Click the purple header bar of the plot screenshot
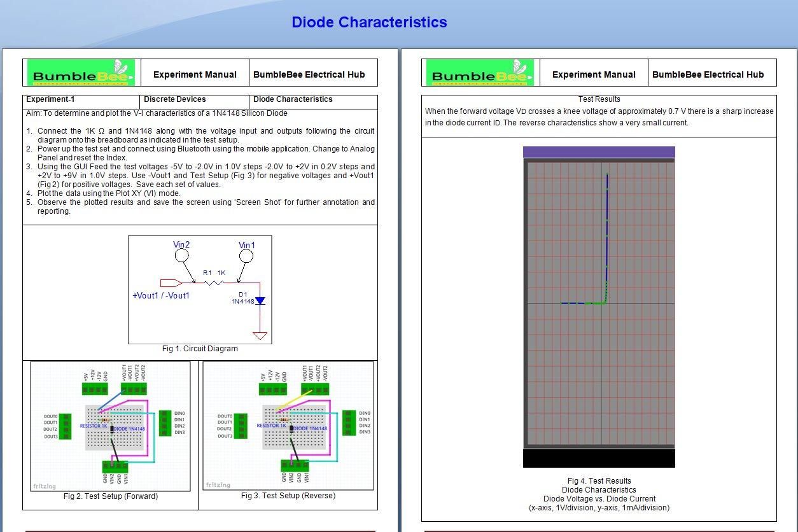This screenshot has width=798, height=532. [599, 152]
